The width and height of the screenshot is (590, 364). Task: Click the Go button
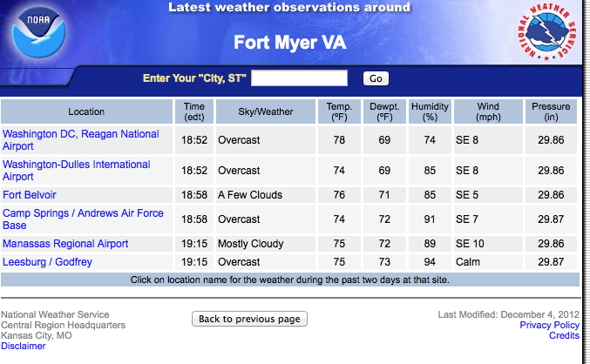coord(376,78)
